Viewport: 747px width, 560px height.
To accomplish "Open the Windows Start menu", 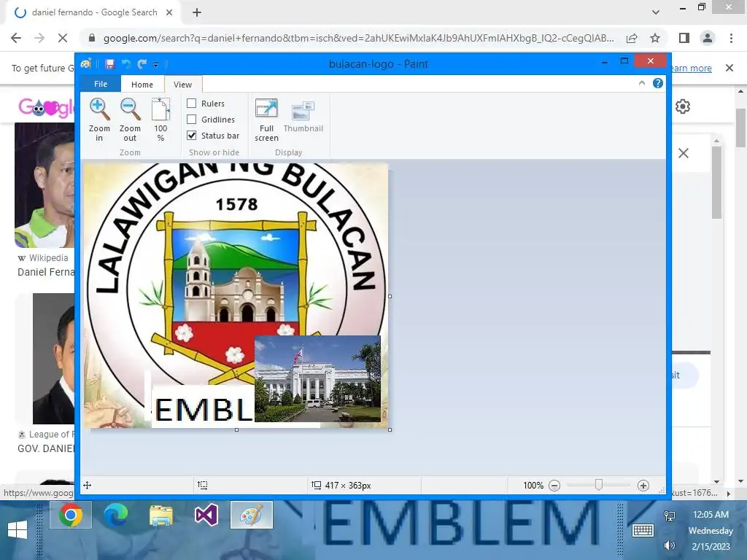I will (x=18, y=530).
